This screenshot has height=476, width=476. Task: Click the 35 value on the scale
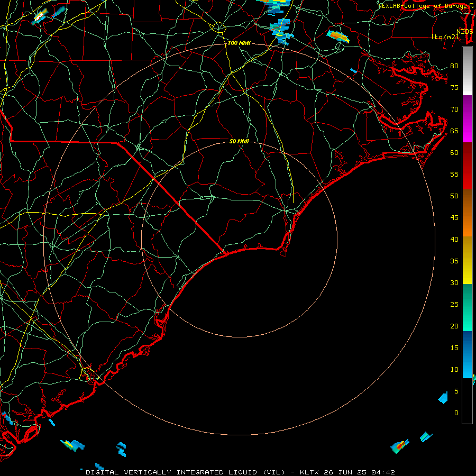(454, 261)
